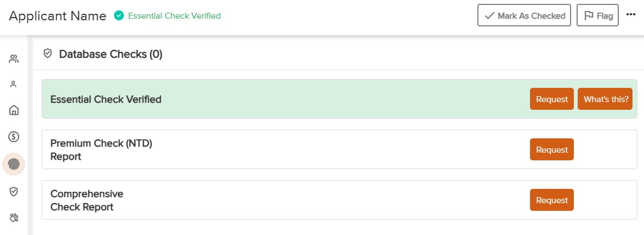This screenshot has height=235, width=644.
Task: Select the Database Checks (0) section header
Action: (x=111, y=54)
